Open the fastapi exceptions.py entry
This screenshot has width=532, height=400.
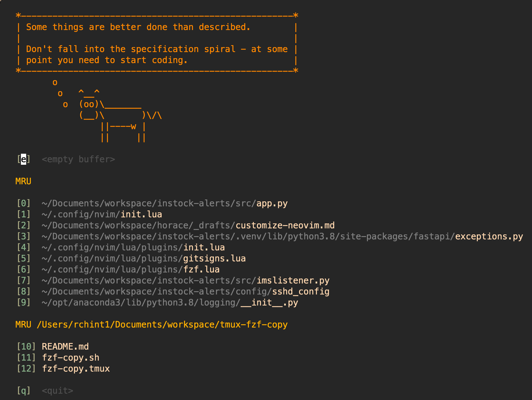coord(270,236)
